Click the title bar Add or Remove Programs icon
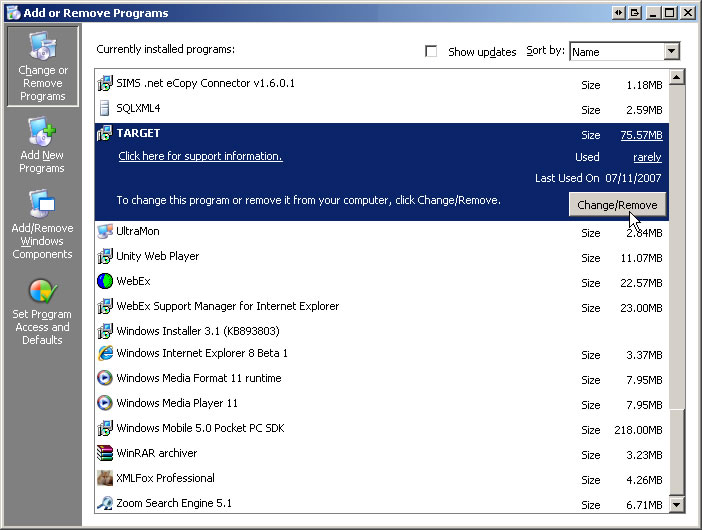This screenshot has height=530, width=702. click(13, 13)
